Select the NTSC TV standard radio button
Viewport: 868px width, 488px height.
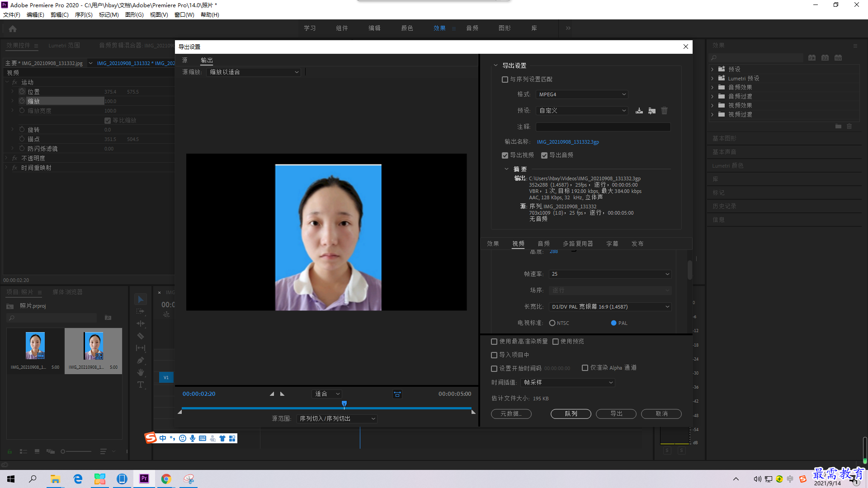click(552, 323)
